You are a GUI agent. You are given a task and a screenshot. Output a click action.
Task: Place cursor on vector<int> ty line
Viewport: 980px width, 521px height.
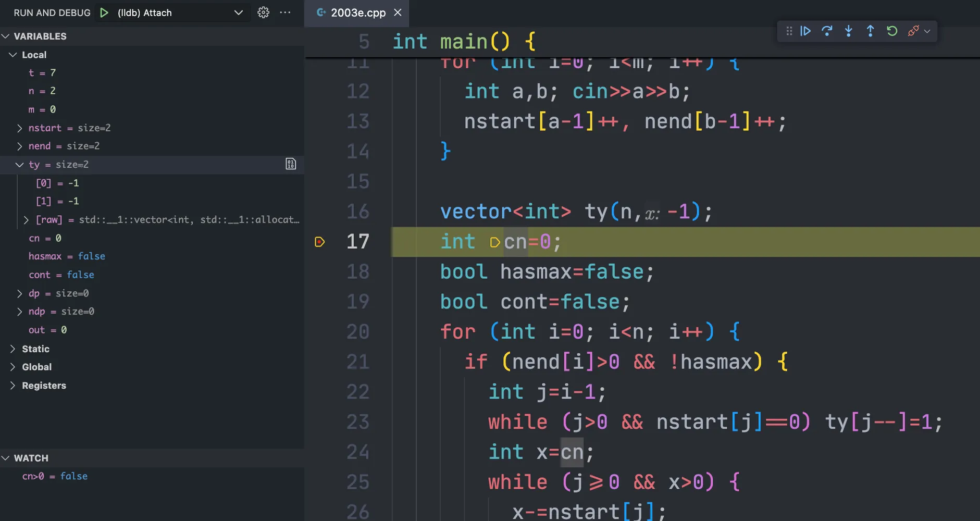(x=576, y=212)
